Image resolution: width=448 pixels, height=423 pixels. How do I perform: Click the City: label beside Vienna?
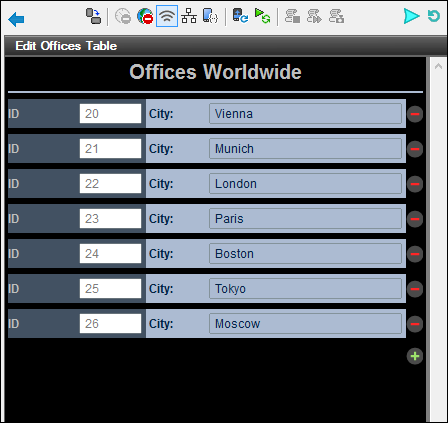(x=161, y=114)
